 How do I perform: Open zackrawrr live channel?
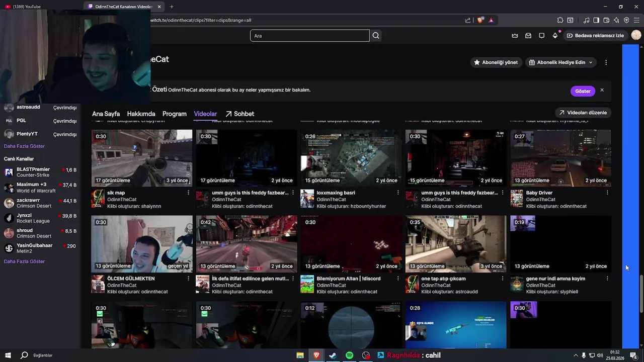coord(40,203)
